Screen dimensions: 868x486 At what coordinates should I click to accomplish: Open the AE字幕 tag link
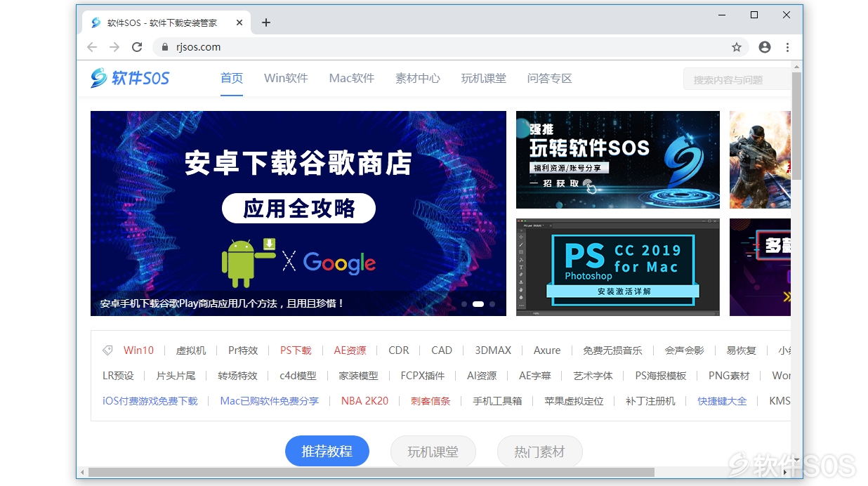coord(535,375)
